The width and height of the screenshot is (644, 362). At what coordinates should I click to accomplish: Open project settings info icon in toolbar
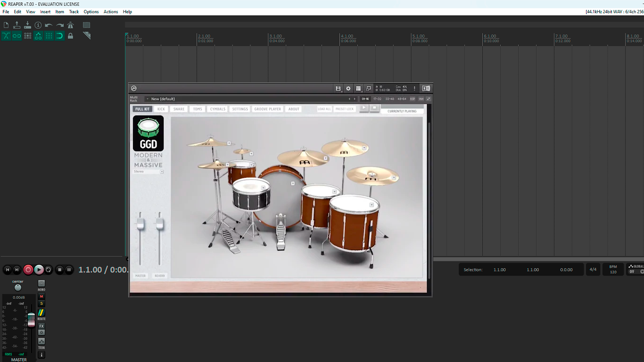[x=38, y=25]
